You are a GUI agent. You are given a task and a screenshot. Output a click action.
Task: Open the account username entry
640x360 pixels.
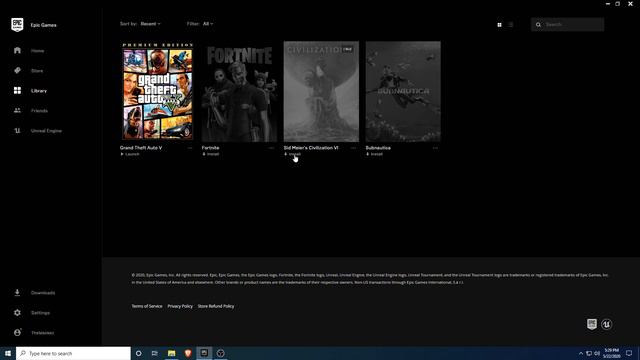42,333
